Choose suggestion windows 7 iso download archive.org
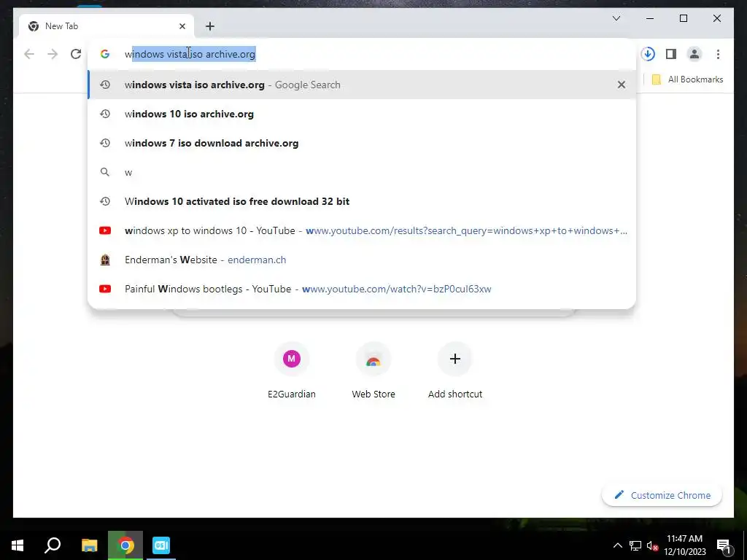 pyautogui.click(x=362, y=144)
